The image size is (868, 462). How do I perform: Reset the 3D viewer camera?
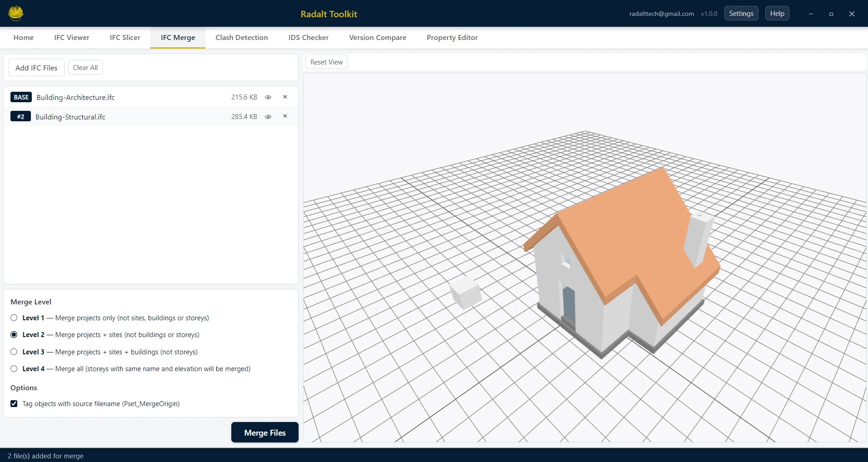pos(326,62)
